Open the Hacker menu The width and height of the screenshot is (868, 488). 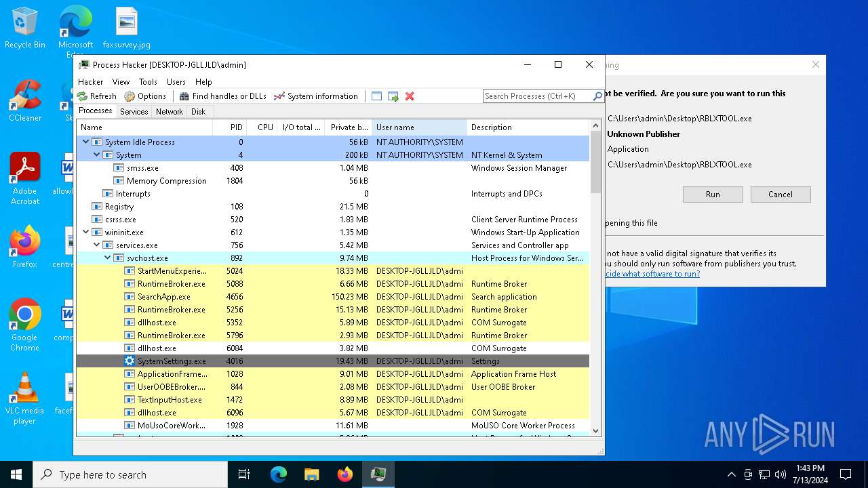91,82
